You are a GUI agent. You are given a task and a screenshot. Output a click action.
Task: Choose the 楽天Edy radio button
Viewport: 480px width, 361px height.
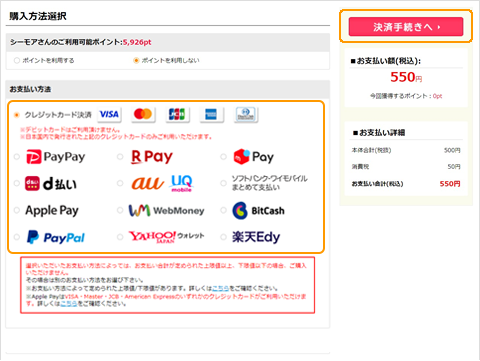pyautogui.click(x=223, y=237)
